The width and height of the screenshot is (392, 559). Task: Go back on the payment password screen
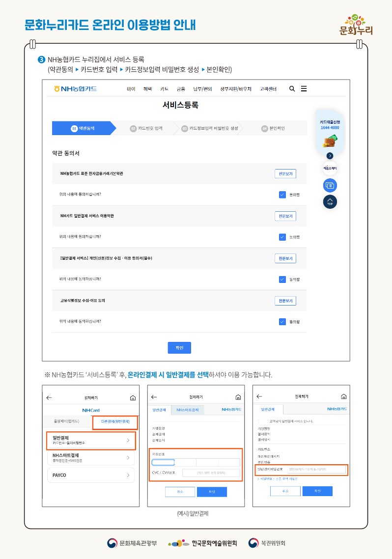pos(259,396)
